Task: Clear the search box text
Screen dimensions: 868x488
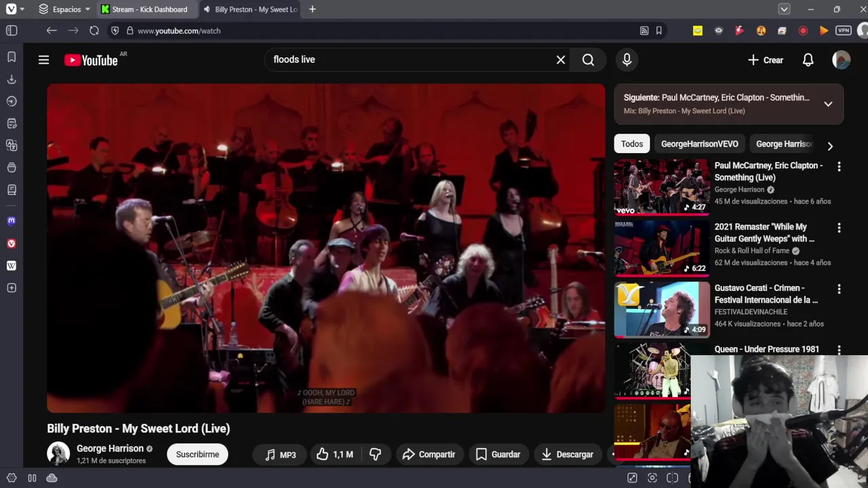Action: (x=561, y=60)
